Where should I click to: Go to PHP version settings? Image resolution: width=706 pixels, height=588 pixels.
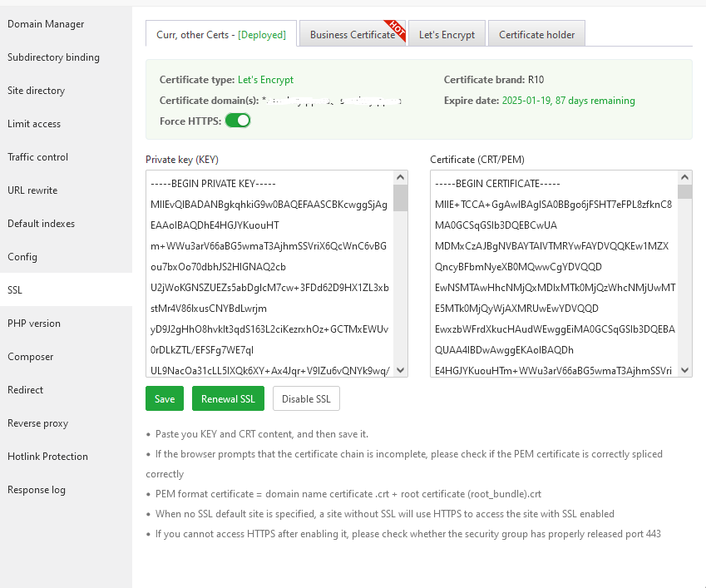34,324
